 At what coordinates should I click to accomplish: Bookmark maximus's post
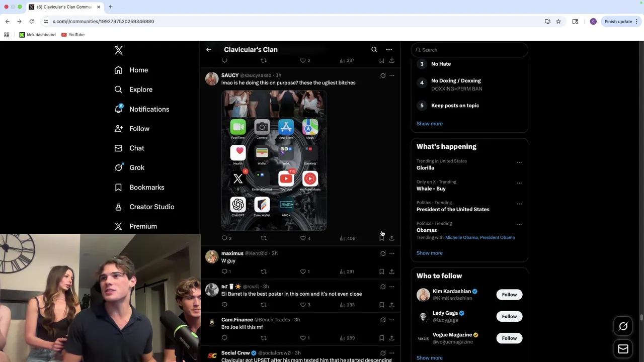pos(382,271)
